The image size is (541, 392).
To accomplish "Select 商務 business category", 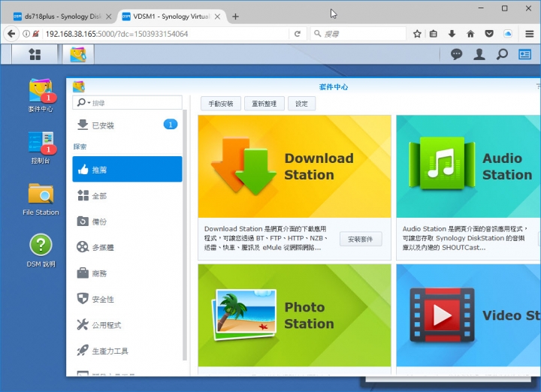I will (127, 273).
